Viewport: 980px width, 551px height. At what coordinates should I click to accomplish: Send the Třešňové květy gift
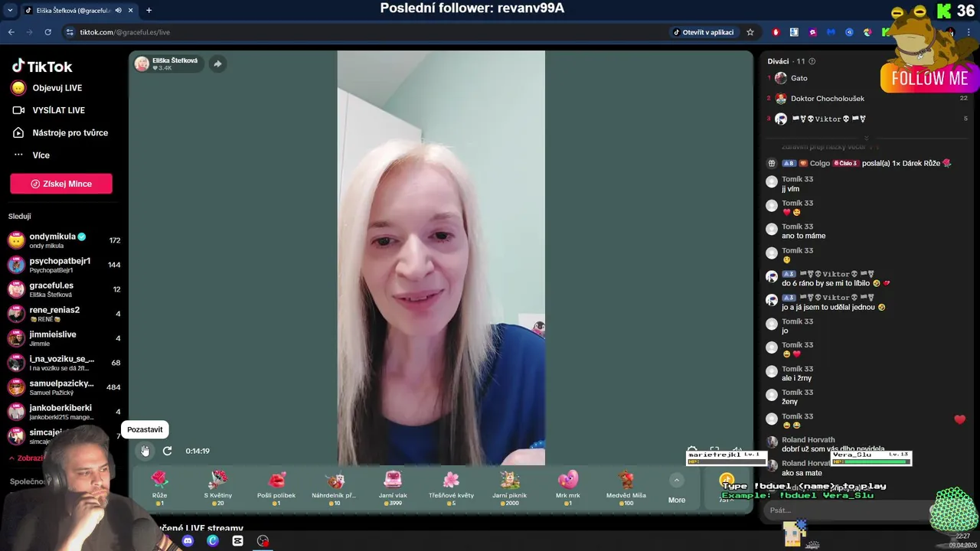pyautogui.click(x=451, y=487)
